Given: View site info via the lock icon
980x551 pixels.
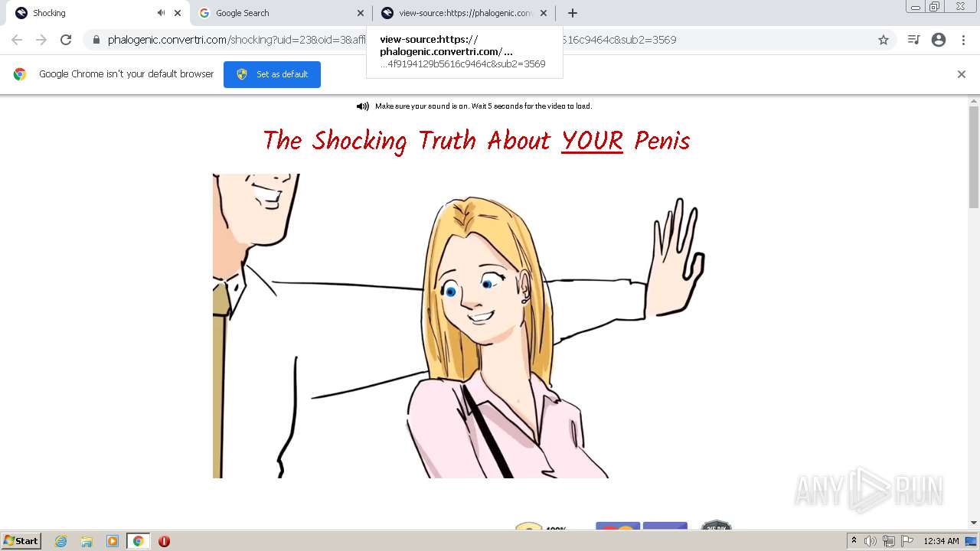Looking at the screenshot, I should 96,40.
